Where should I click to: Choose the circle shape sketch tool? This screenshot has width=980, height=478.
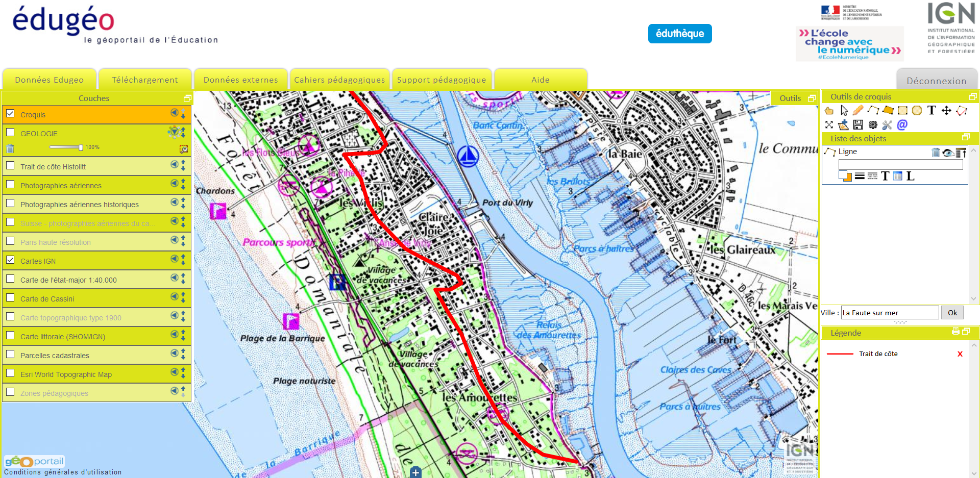click(x=917, y=110)
